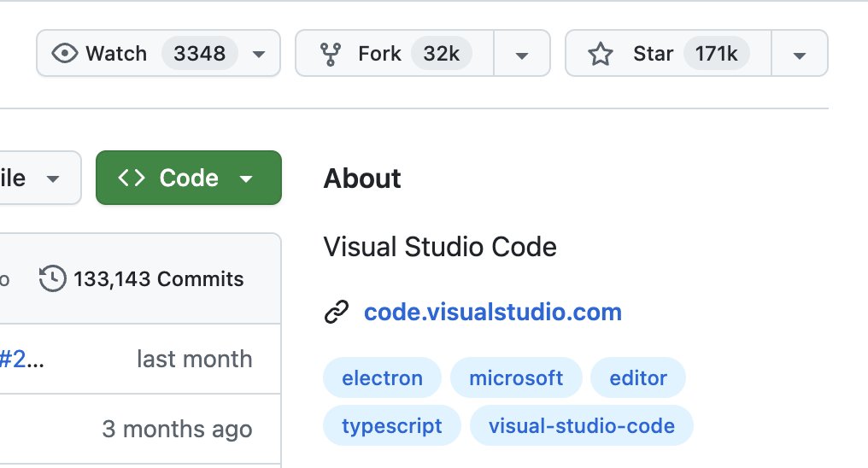View the 133,143 Commits history
This screenshot has width=868, height=468.
coord(158,278)
